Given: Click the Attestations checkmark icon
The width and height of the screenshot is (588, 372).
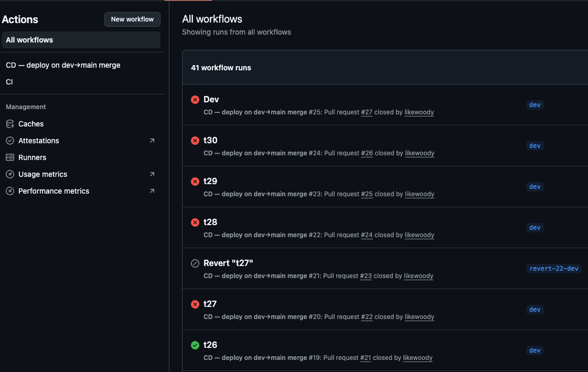Looking at the screenshot, I should click(x=9, y=141).
